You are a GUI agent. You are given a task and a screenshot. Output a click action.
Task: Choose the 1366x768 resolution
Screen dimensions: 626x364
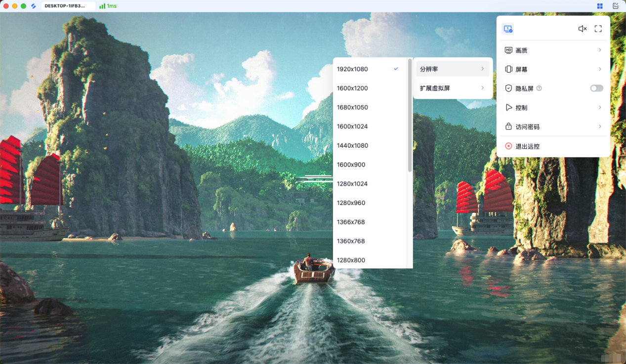pyautogui.click(x=370, y=222)
